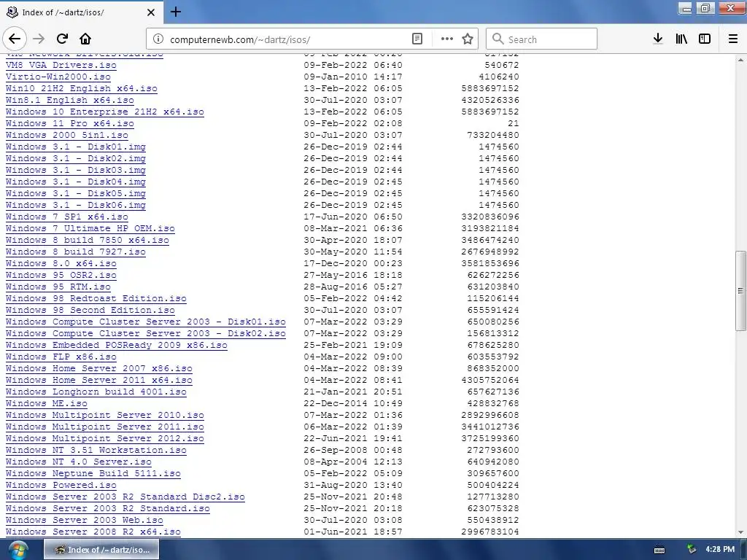Image resolution: width=747 pixels, height=560 pixels.
Task: Open Windows Home Server 2011 x64.iso
Action: click(99, 380)
